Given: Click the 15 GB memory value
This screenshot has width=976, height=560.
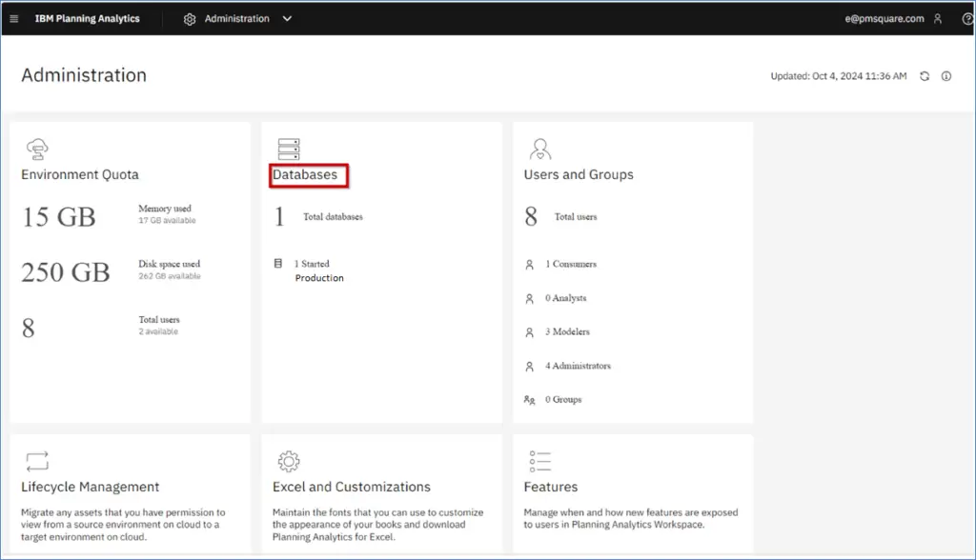Looking at the screenshot, I should click(x=59, y=217).
